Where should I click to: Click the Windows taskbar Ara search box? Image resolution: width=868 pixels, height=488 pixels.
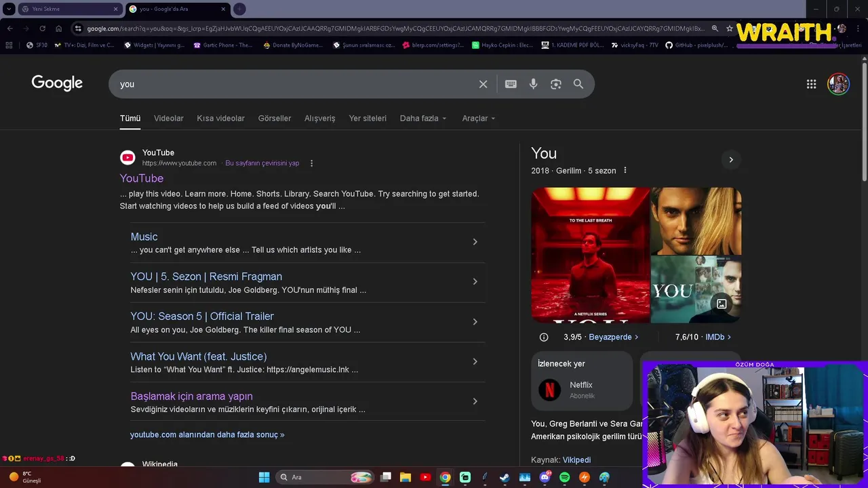[x=326, y=477]
